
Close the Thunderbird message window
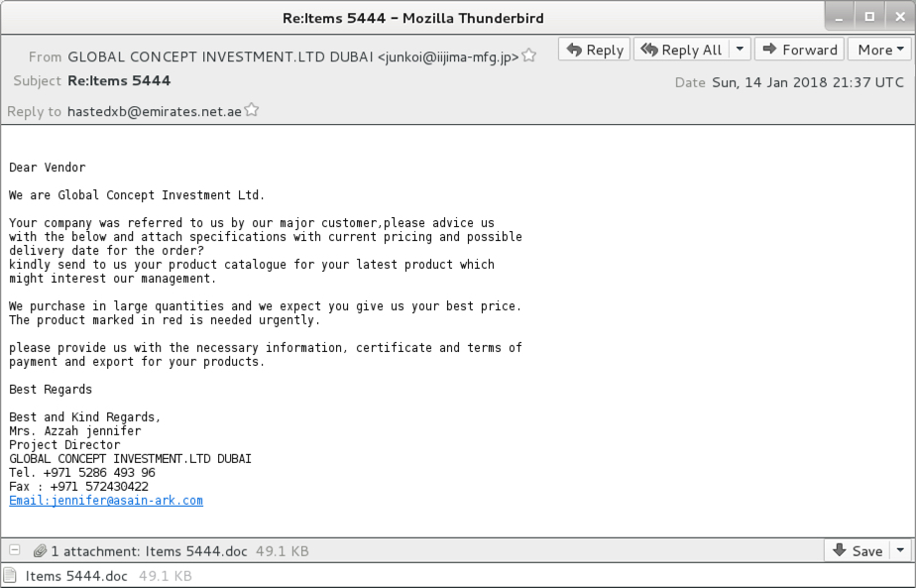(x=900, y=17)
